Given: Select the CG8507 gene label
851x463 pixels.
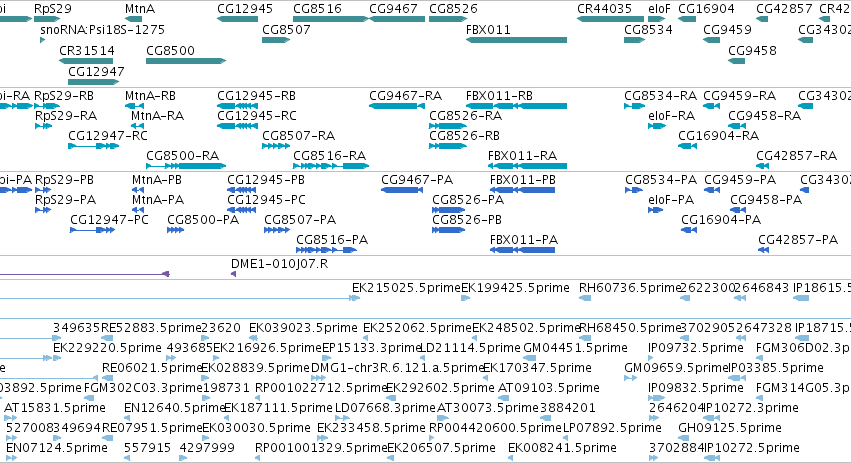Looking at the screenshot, I should (286, 30).
